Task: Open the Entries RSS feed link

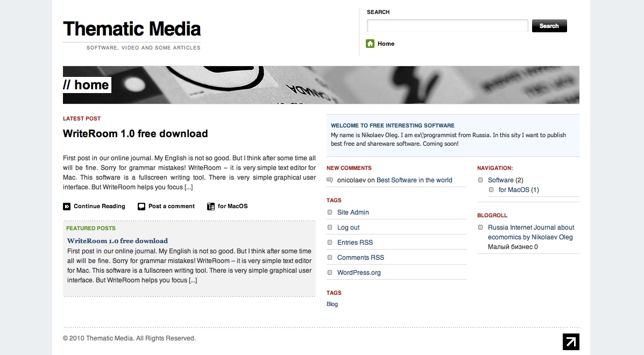Action: coord(355,243)
